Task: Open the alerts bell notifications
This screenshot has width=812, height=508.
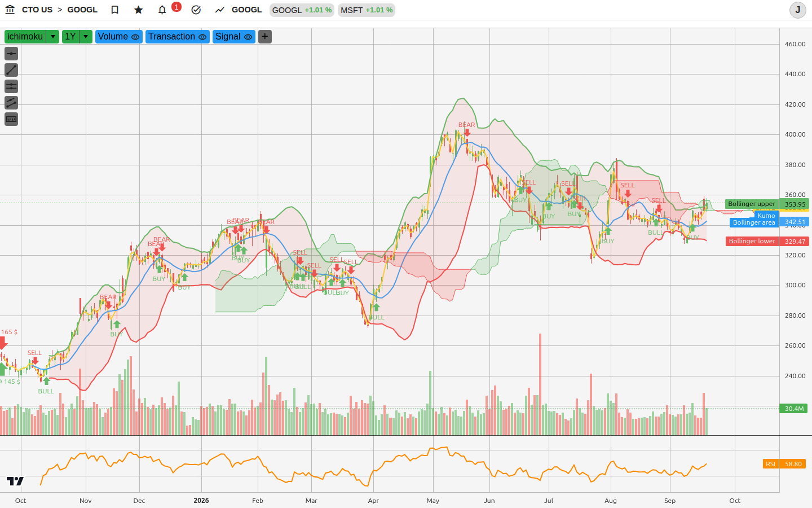Action: pyautogui.click(x=162, y=10)
